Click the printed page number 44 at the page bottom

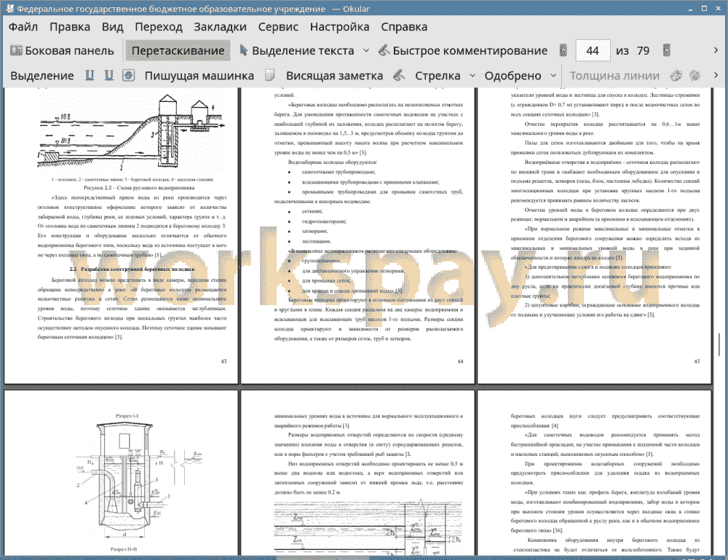coord(460,361)
